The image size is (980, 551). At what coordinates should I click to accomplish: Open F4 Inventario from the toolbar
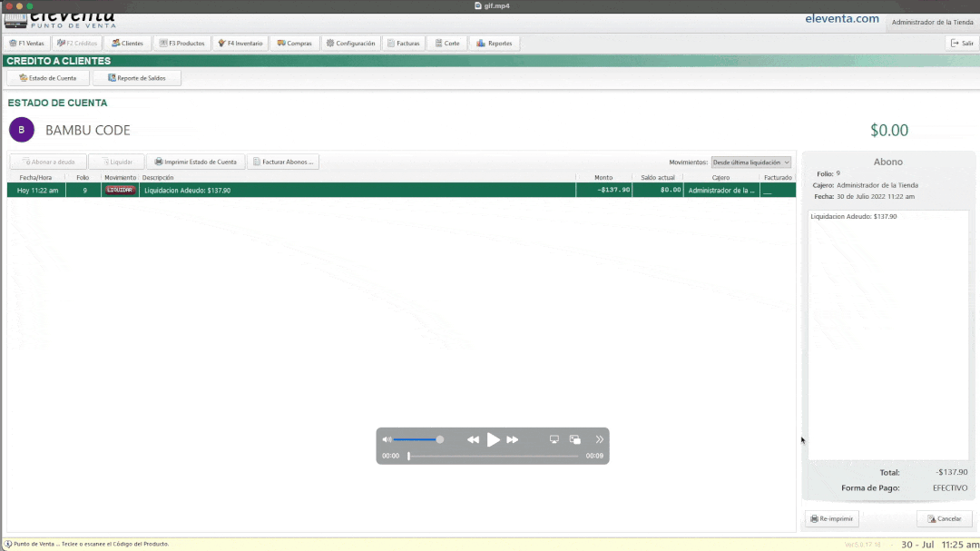pyautogui.click(x=240, y=43)
